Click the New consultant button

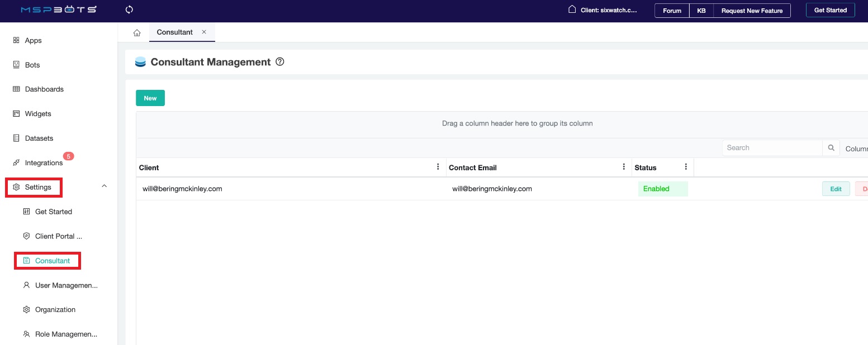[150, 98]
